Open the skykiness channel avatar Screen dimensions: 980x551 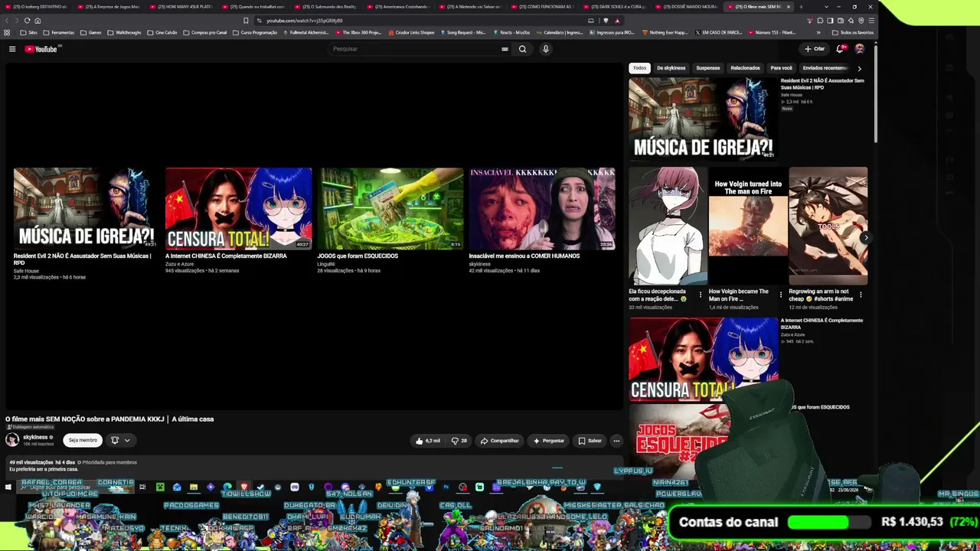(12, 440)
